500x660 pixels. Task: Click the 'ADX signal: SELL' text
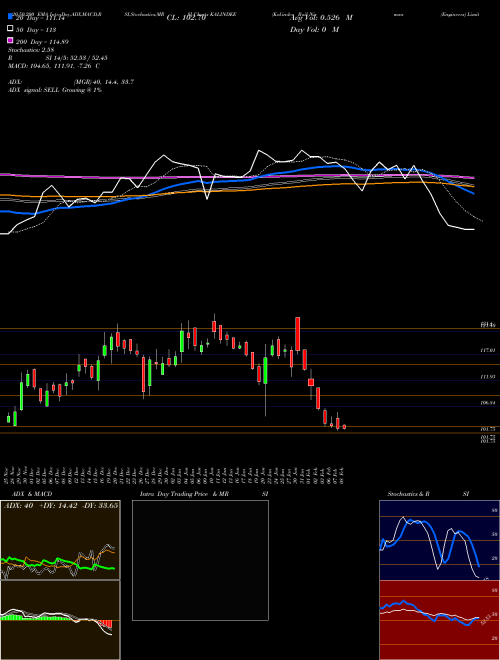tap(34, 90)
